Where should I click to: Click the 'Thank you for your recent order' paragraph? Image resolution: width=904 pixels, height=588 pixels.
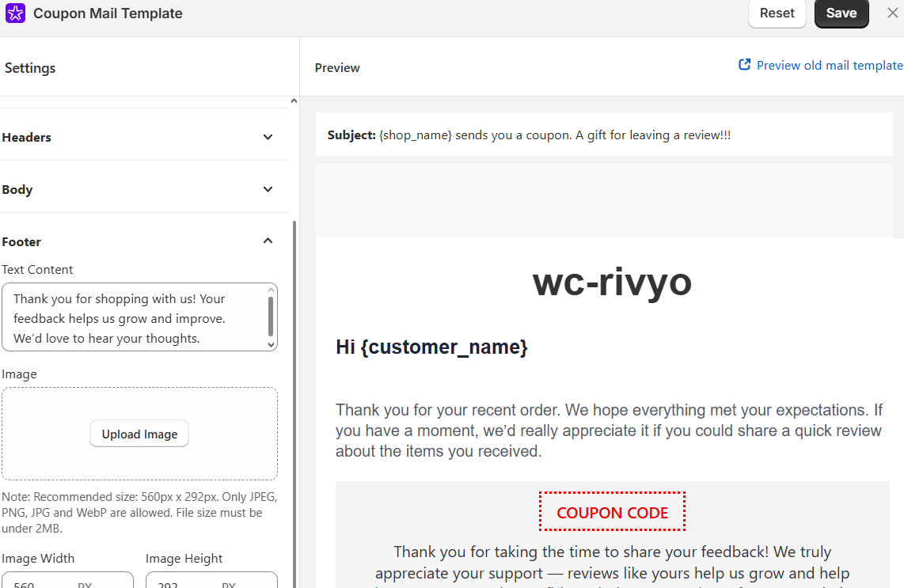tap(610, 431)
